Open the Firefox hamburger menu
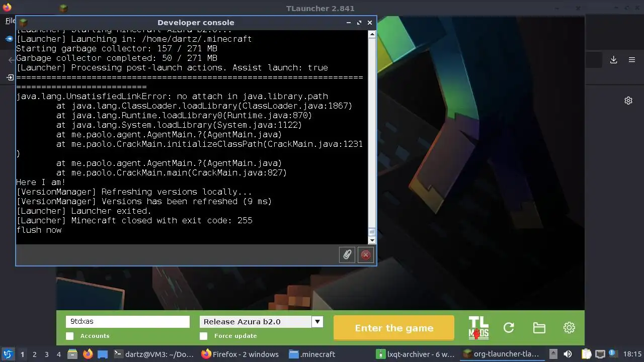 pyautogui.click(x=632, y=60)
